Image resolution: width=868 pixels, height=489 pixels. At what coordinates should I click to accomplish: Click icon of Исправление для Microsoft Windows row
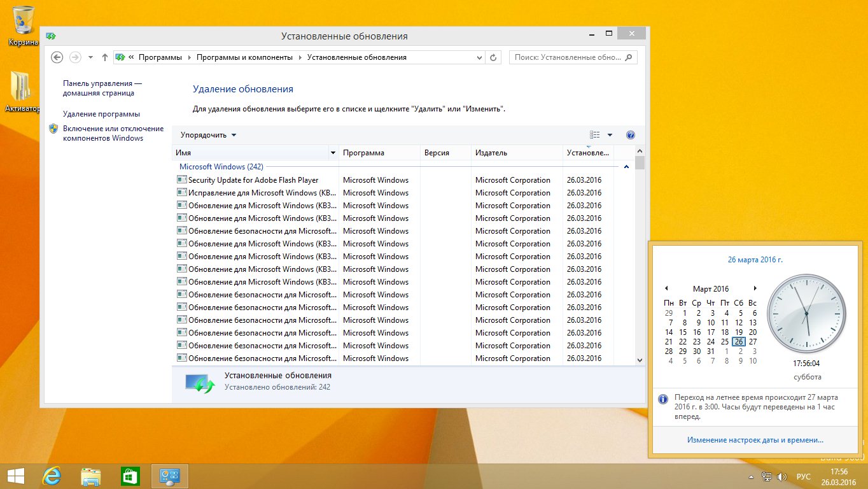pyautogui.click(x=181, y=193)
